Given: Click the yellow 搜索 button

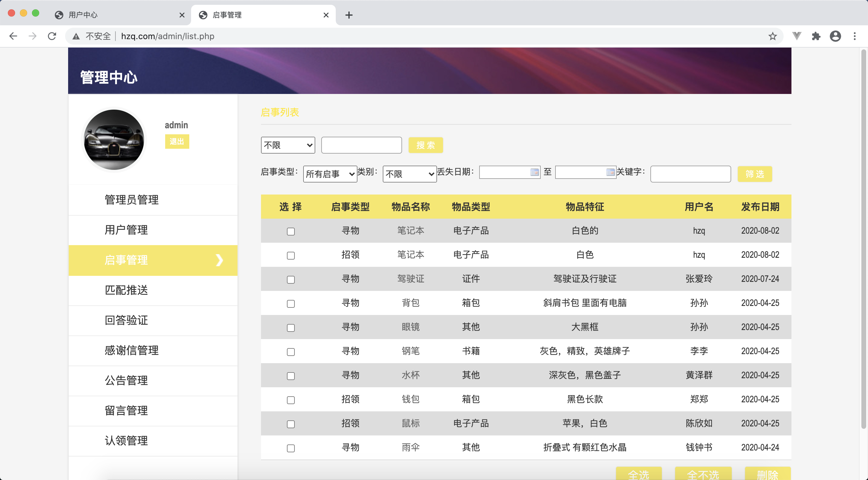Looking at the screenshot, I should 426,145.
